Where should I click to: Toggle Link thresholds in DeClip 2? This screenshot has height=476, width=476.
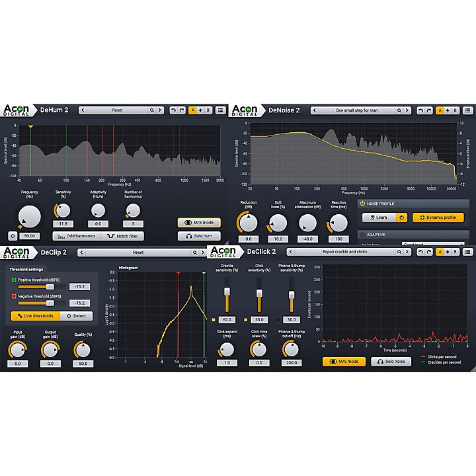coord(36,316)
